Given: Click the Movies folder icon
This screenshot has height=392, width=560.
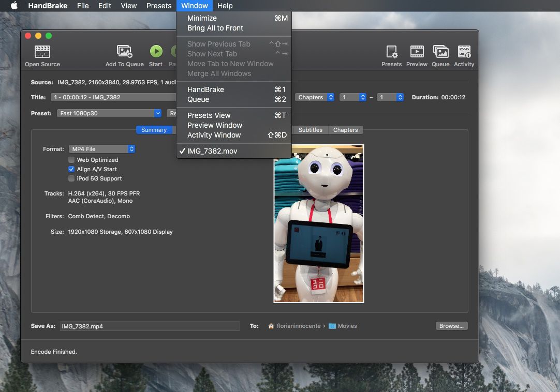Looking at the screenshot, I should (332, 326).
